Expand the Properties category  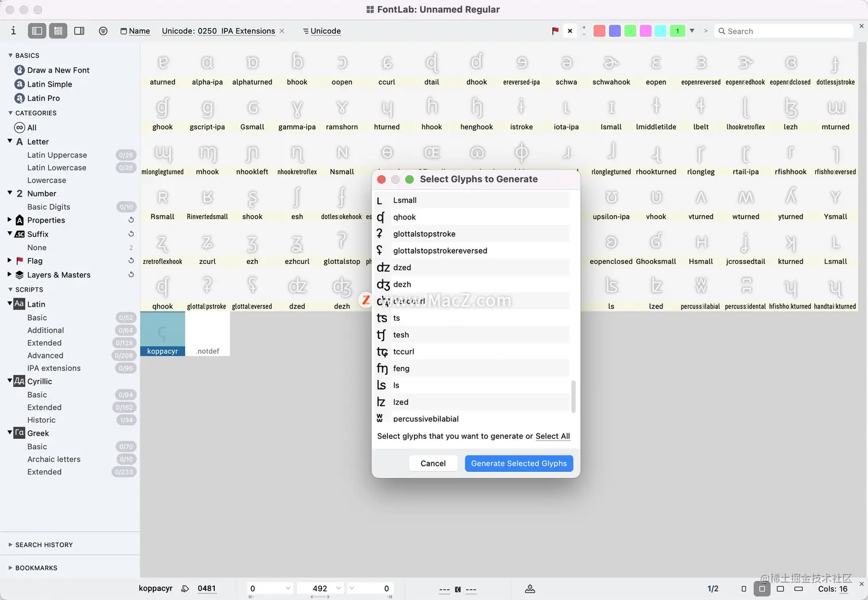(10, 220)
